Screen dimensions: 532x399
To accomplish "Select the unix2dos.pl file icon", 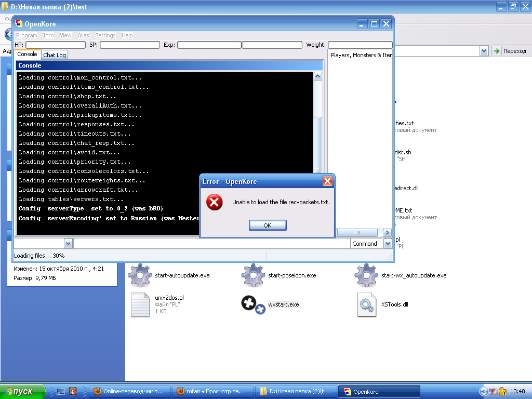I will pos(140,304).
